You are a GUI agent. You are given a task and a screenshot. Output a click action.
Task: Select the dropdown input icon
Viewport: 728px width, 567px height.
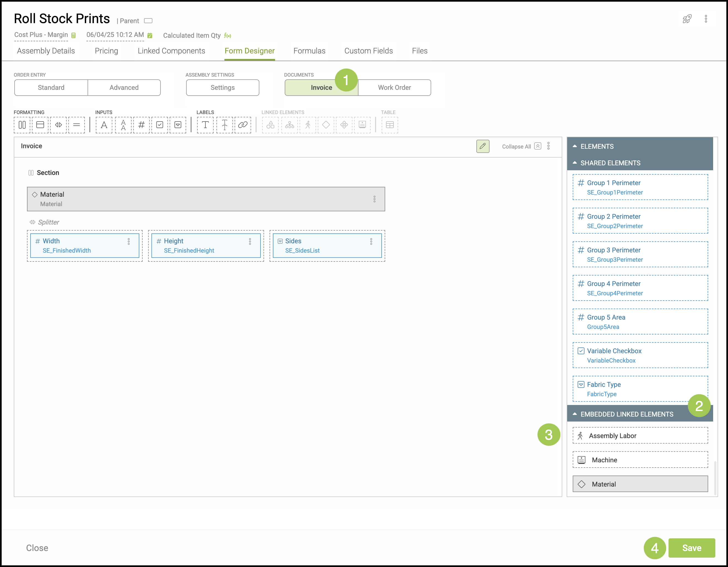point(178,125)
